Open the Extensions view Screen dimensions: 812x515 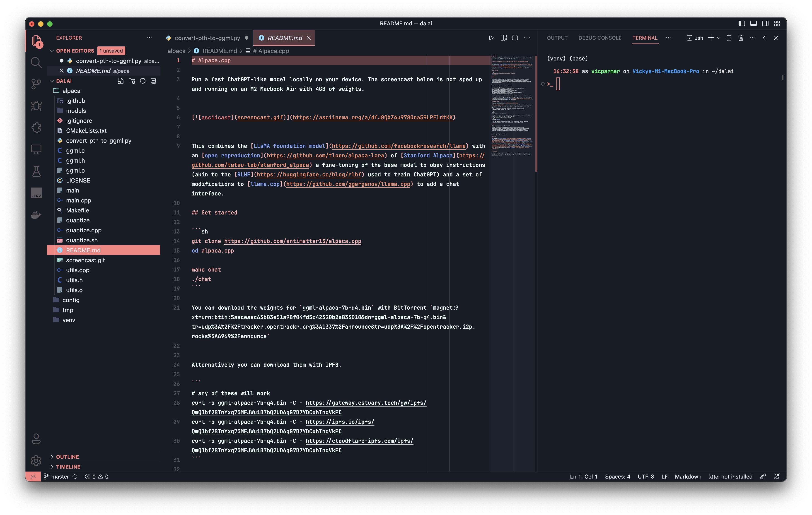36,128
